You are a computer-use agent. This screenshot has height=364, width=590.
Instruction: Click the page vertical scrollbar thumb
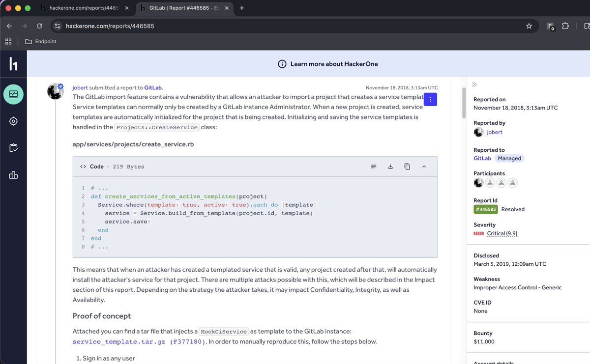tap(463, 103)
